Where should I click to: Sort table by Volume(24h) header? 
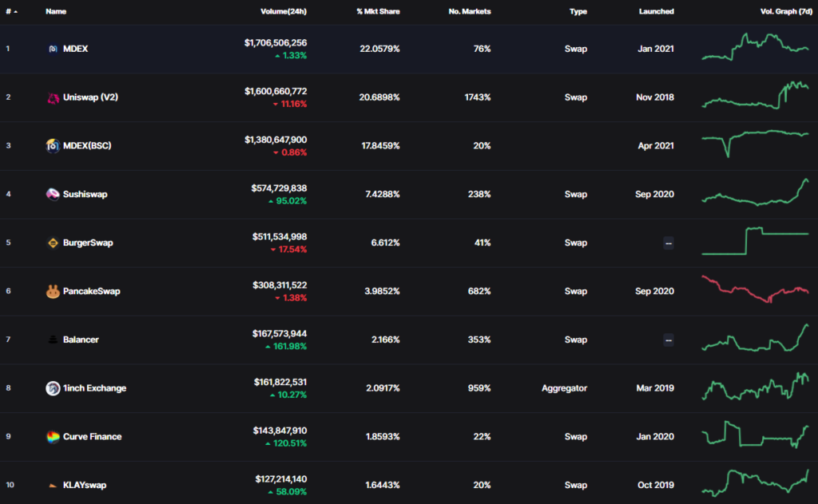(284, 11)
